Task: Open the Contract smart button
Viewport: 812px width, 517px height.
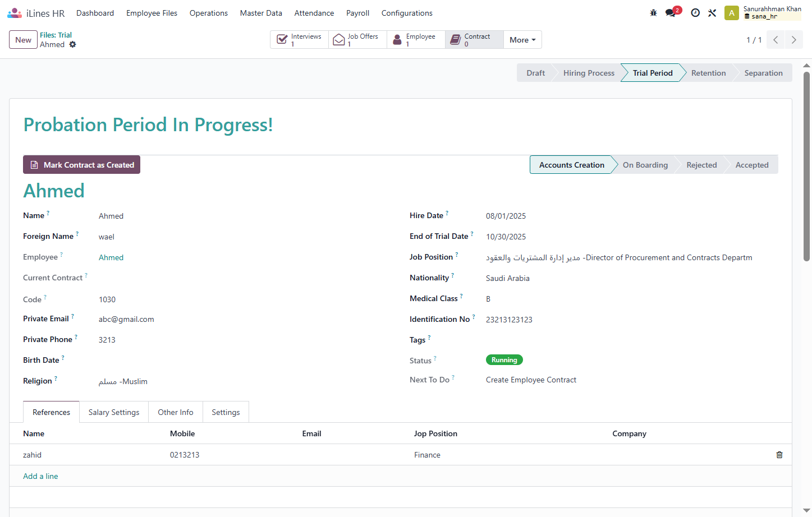Action: point(475,40)
